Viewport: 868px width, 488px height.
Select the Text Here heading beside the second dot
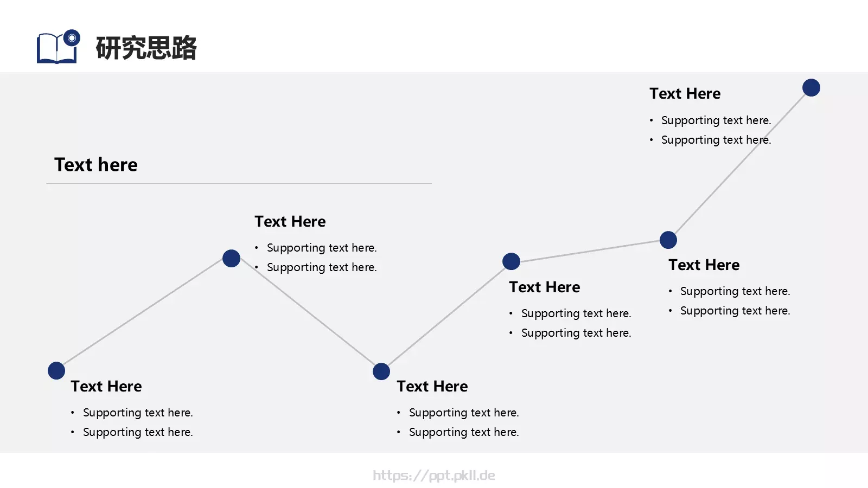[x=290, y=221]
